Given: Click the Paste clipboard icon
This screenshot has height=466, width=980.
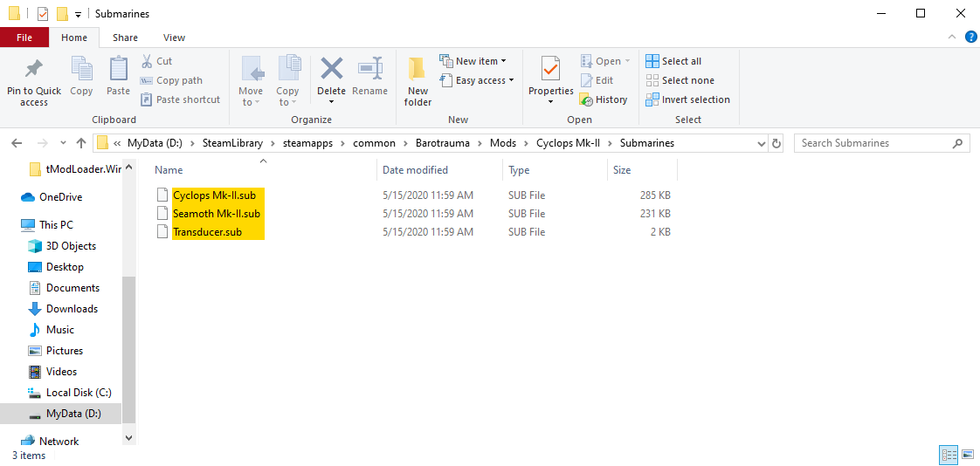Looking at the screenshot, I should click(x=118, y=70).
